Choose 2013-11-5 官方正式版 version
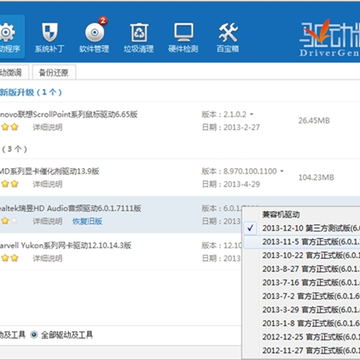This screenshot has height=360, width=360. click(x=302, y=242)
